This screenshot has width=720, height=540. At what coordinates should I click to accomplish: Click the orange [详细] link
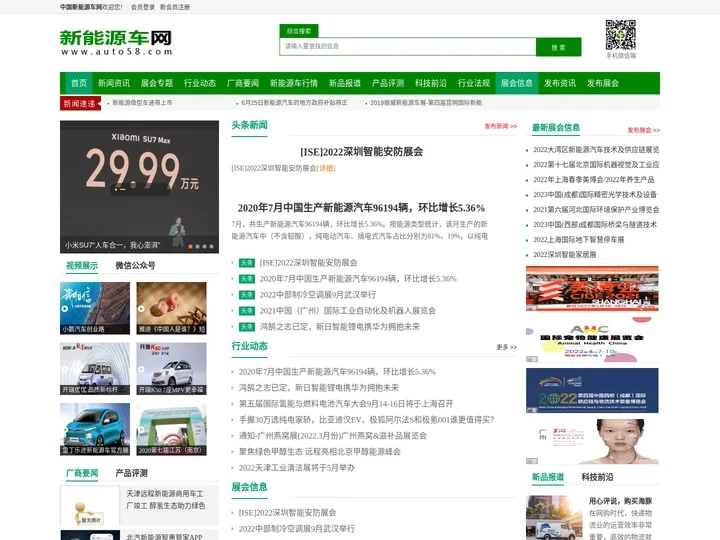coord(326,169)
